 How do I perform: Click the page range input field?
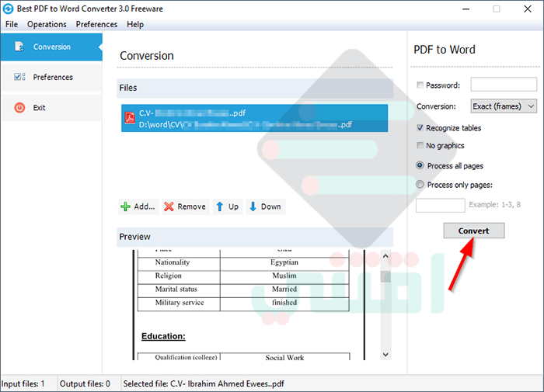tap(441, 205)
